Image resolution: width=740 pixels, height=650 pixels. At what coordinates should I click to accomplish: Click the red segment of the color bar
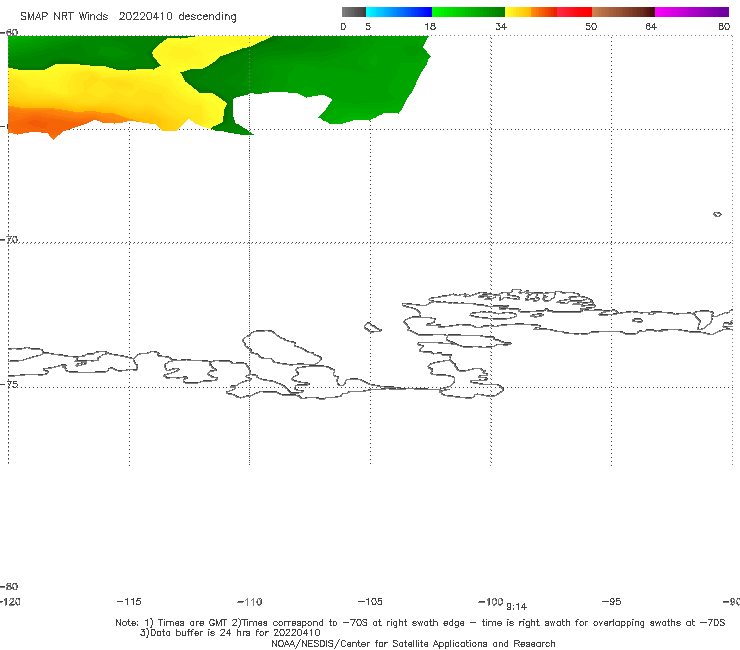pos(574,12)
